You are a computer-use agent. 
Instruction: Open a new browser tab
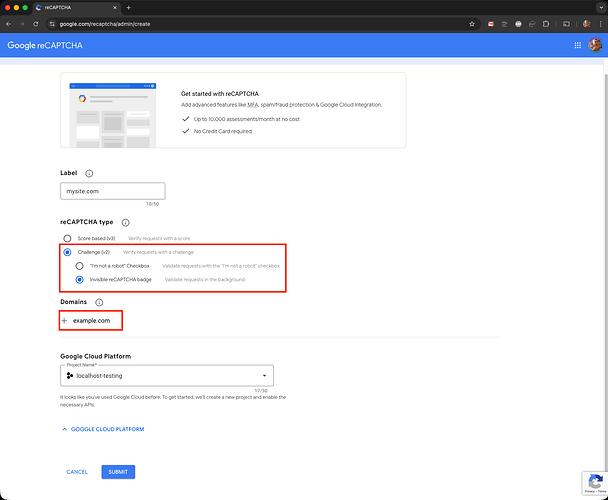pyautogui.click(x=128, y=7)
